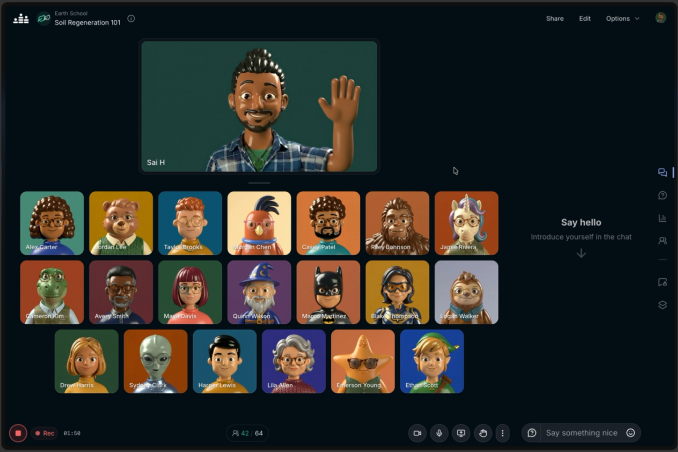Select Jordan Lee's bear avatar tile
The image size is (678, 452).
[121, 223]
